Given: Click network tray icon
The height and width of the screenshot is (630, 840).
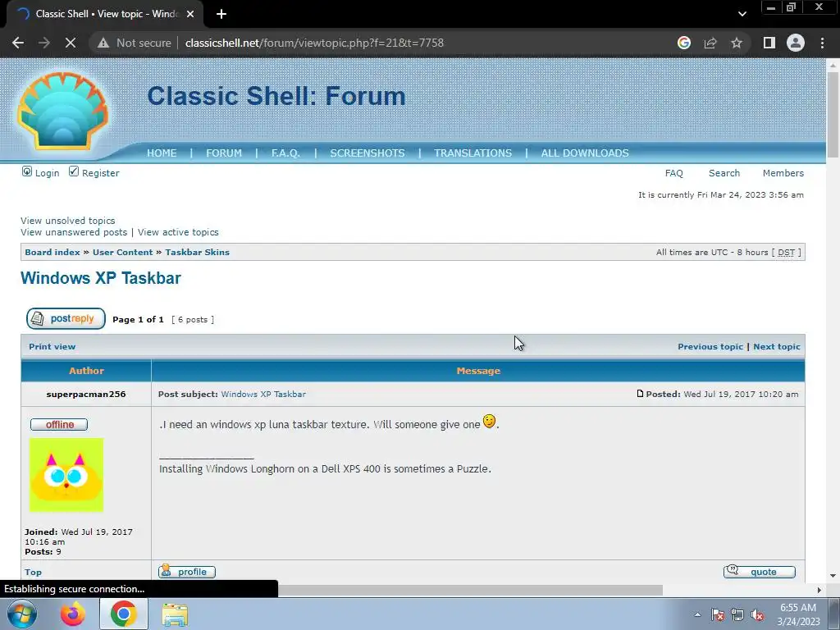Looking at the screenshot, I should [x=737, y=614].
